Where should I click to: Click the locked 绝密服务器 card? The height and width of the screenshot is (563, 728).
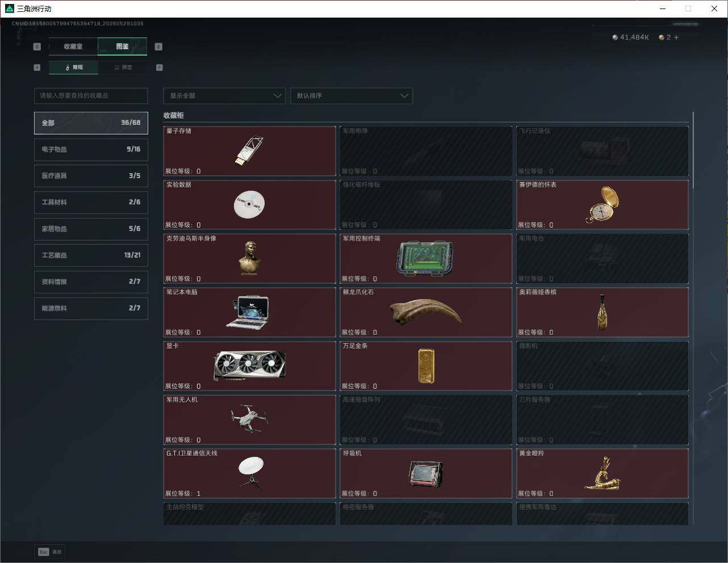426,514
